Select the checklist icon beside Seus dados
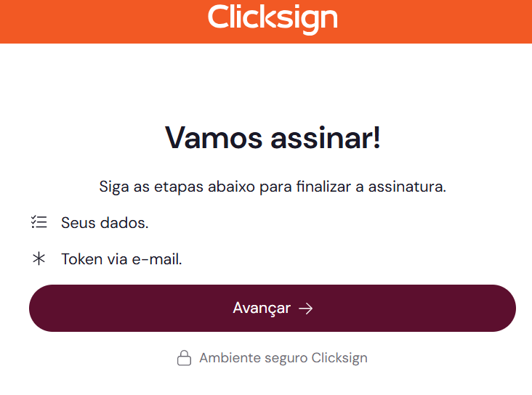 tap(39, 222)
